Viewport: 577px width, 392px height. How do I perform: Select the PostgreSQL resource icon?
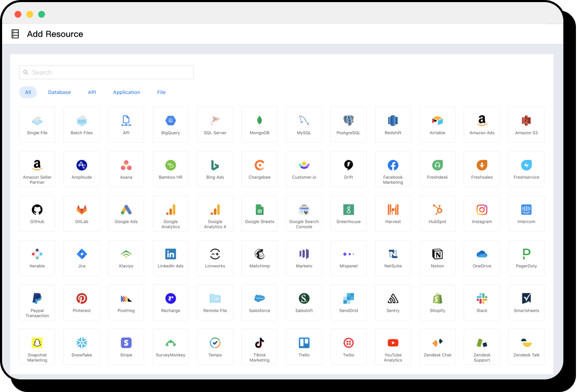(348, 121)
